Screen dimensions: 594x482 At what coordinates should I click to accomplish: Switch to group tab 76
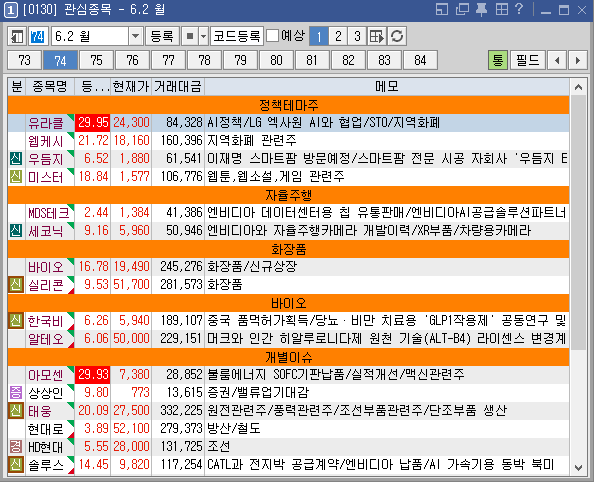tap(132, 60)
